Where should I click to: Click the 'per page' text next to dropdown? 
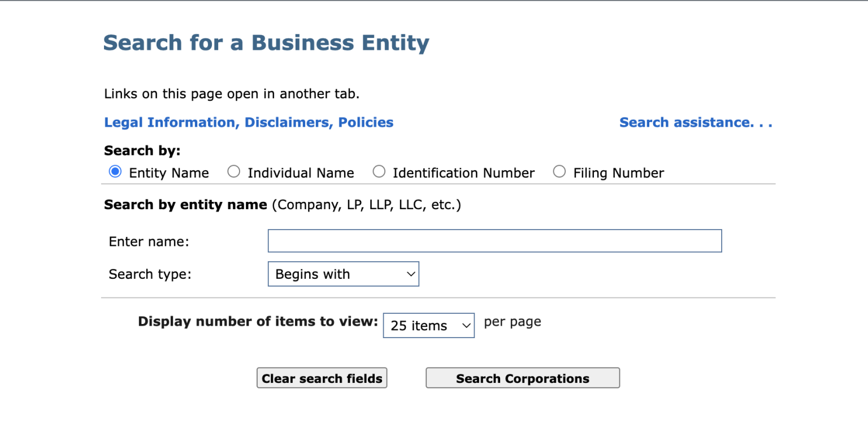click(511, 321)
